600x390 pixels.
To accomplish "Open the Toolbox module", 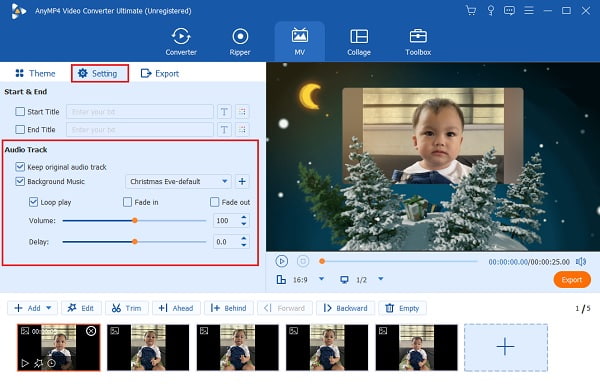I will point(418,42).
